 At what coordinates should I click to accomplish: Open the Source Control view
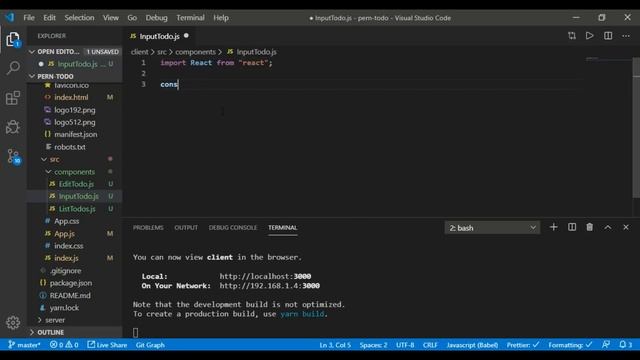13,156
